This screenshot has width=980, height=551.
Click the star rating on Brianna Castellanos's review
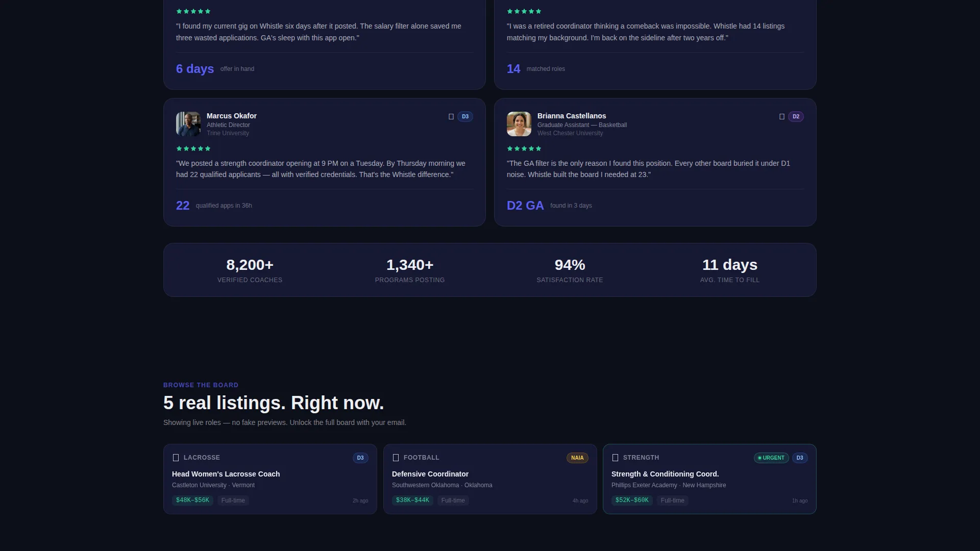click(x=524, y=148)
